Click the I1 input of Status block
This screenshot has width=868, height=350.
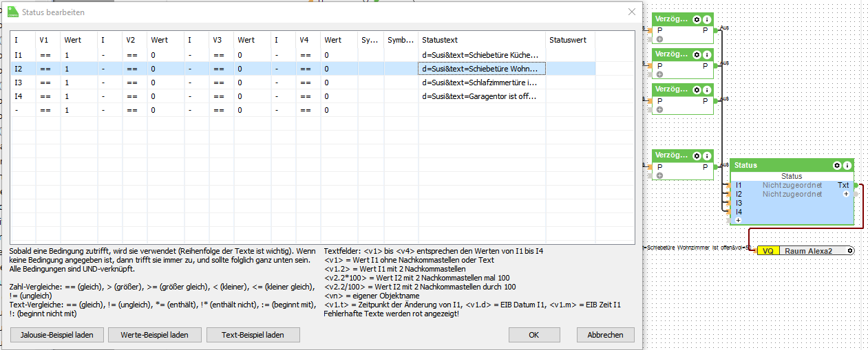pos(739,186)
